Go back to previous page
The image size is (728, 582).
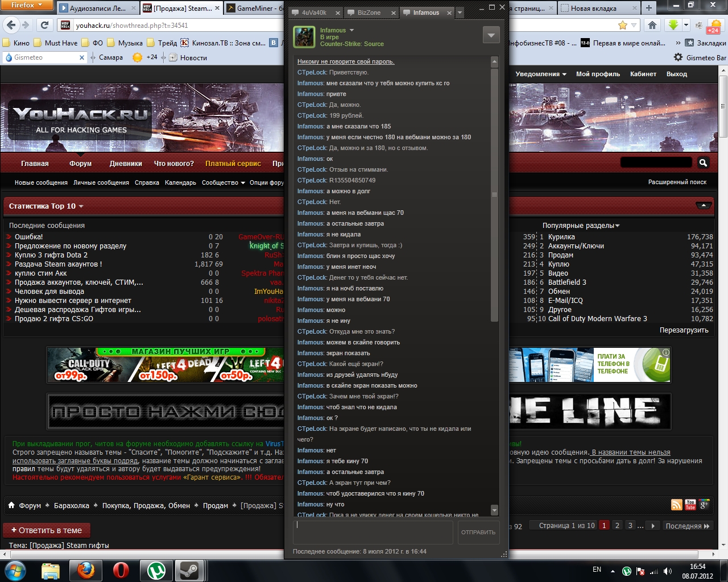[11, 25]
